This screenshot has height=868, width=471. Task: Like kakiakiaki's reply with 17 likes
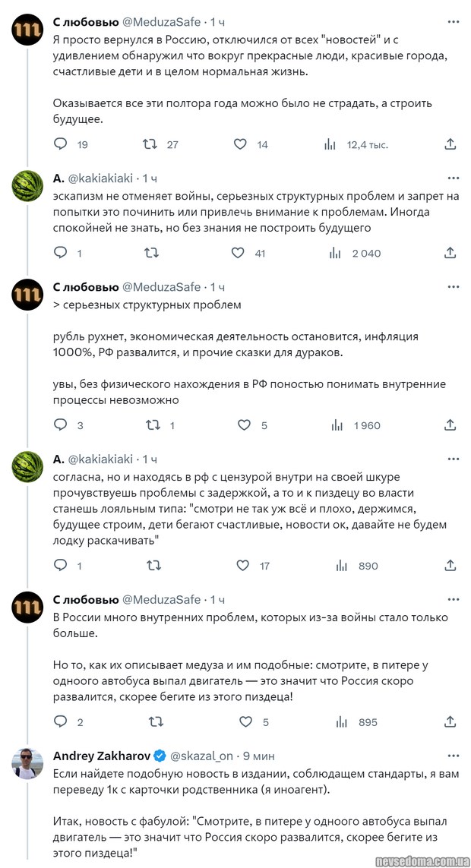242,565
